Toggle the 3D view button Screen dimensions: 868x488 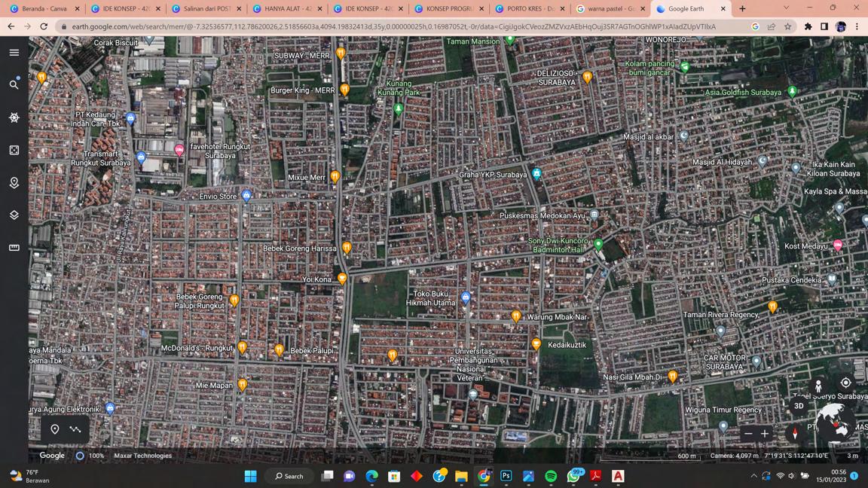coord(799,406)
